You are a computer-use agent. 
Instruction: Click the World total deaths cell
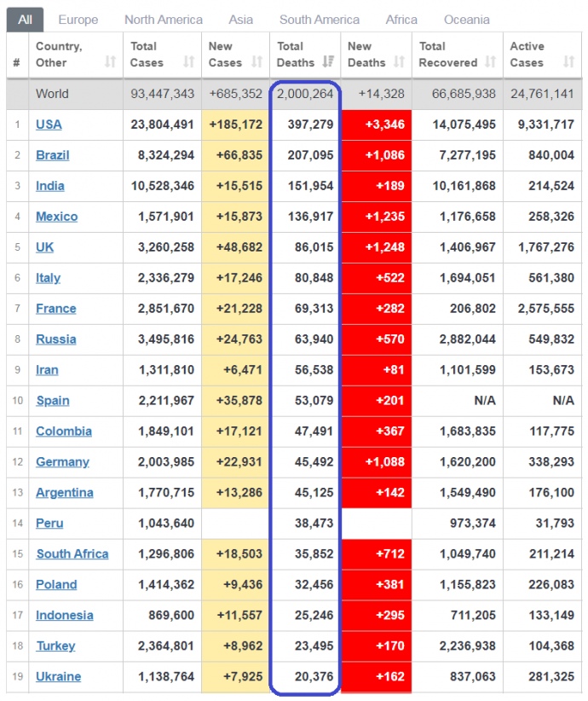point(305,94)
